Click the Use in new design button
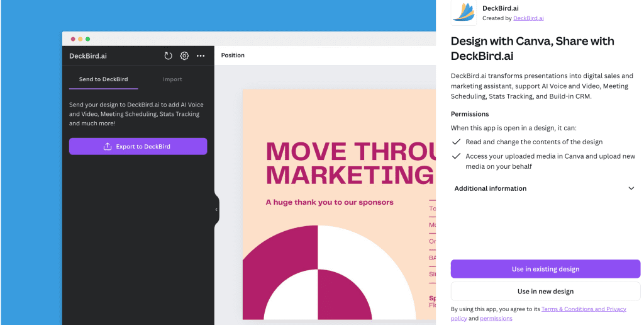 (x=545, y=291)
